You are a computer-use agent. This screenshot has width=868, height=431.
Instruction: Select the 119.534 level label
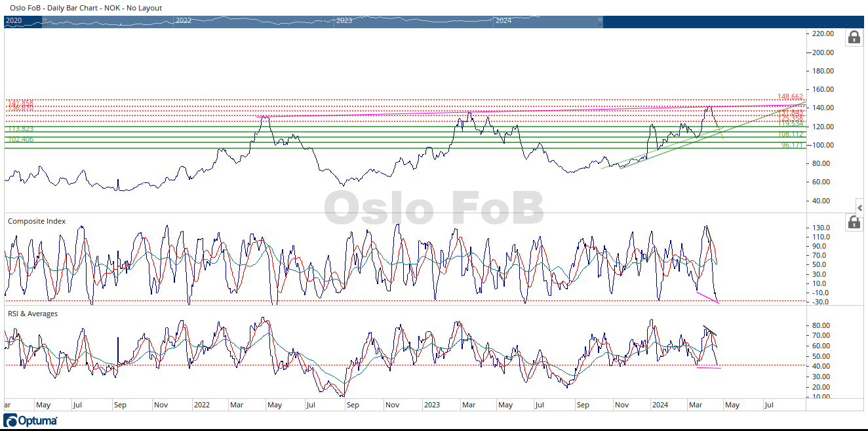pos(791,123)
